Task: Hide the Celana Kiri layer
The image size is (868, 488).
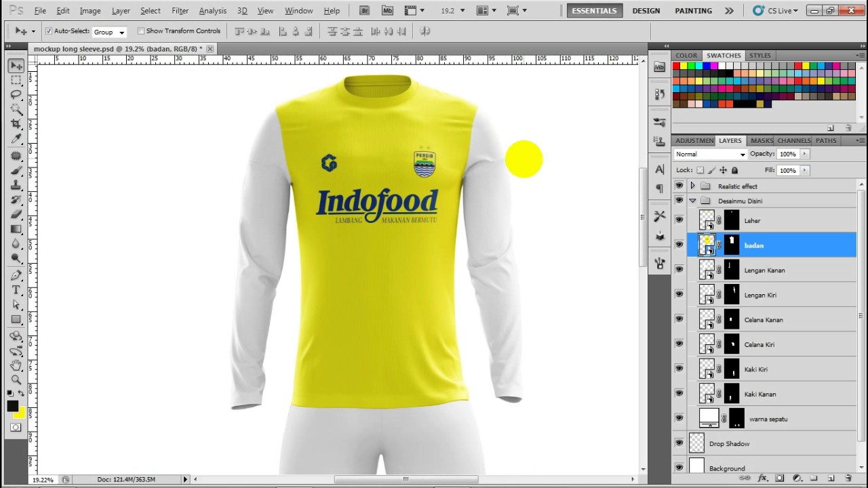Action: 679,344
